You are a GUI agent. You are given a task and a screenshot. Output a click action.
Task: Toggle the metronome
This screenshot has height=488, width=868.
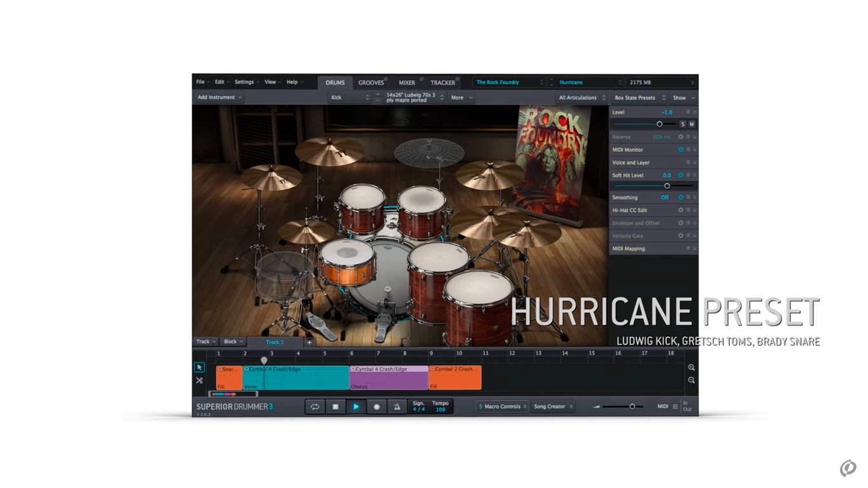[x=397, y=407]
